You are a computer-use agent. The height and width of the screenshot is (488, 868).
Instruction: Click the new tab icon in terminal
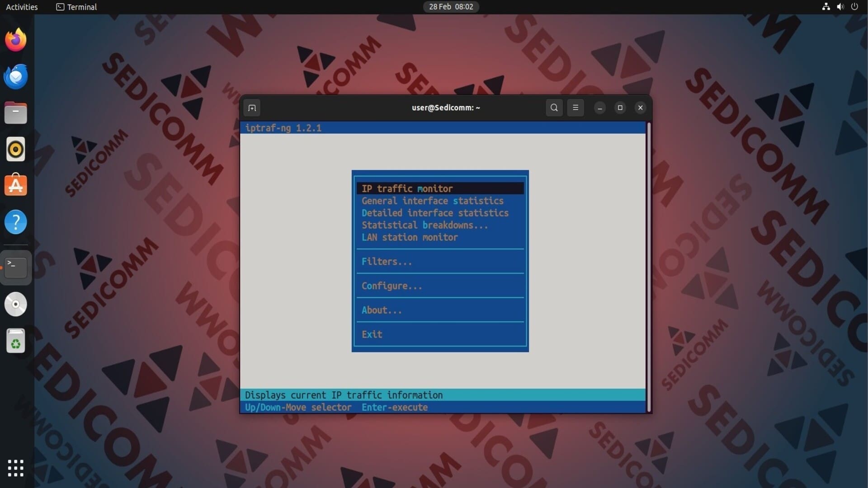252,108
